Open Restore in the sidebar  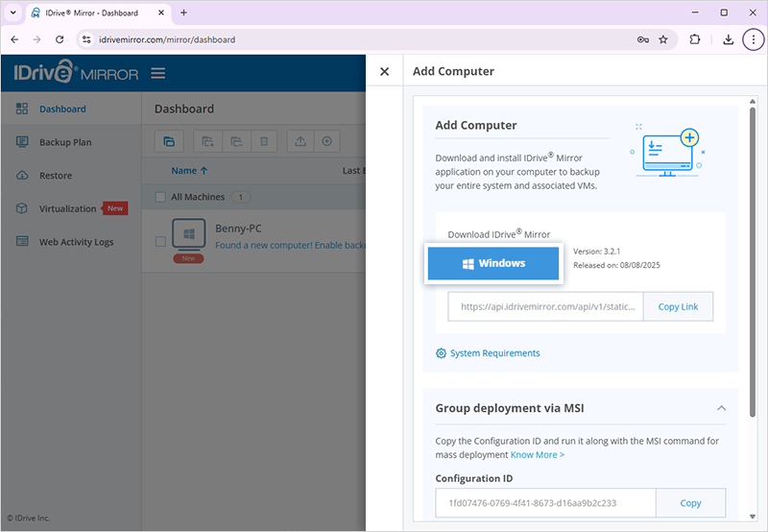pos(56,176)
